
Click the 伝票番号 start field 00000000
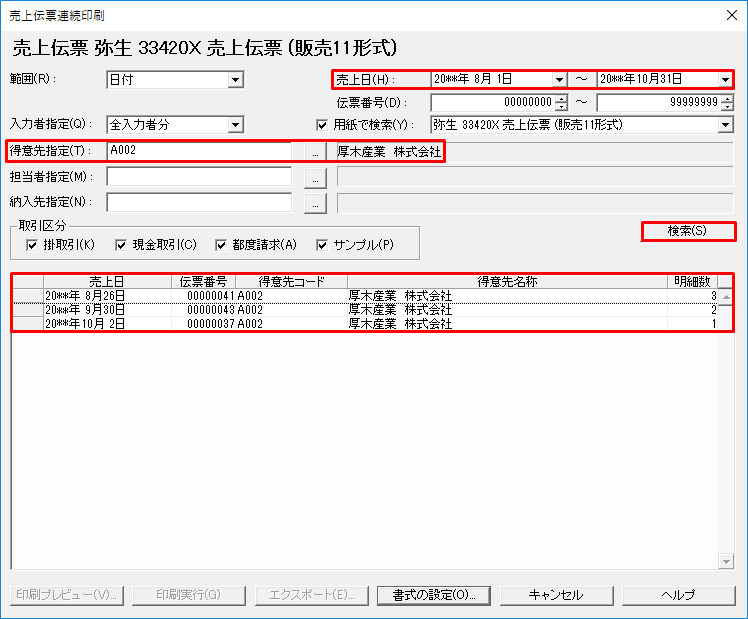point(493,102)
